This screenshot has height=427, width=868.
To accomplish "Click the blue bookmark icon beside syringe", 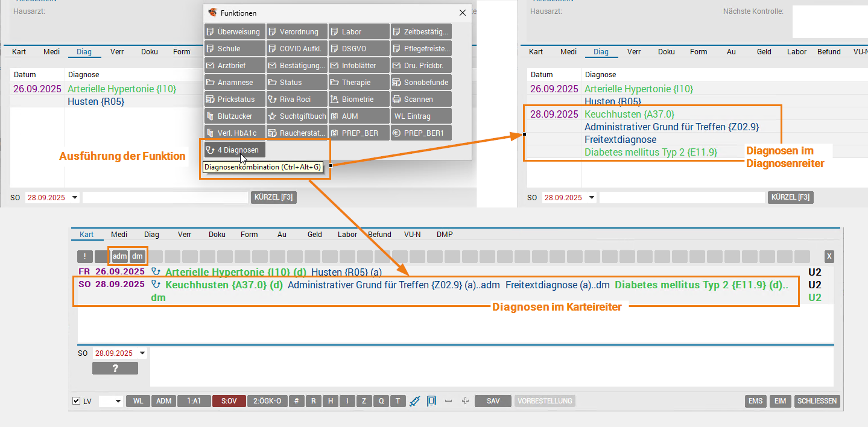I will (x=431, y=401).
